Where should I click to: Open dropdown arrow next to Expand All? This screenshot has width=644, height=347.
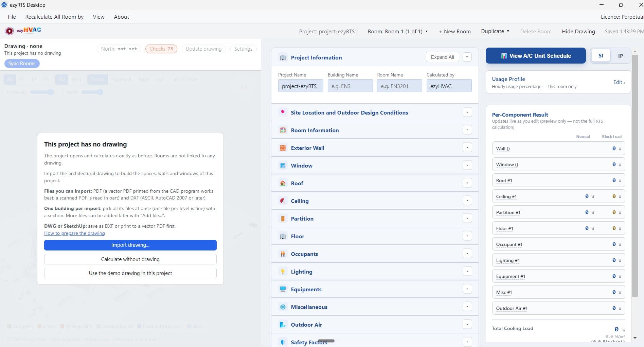coord(467,57)
